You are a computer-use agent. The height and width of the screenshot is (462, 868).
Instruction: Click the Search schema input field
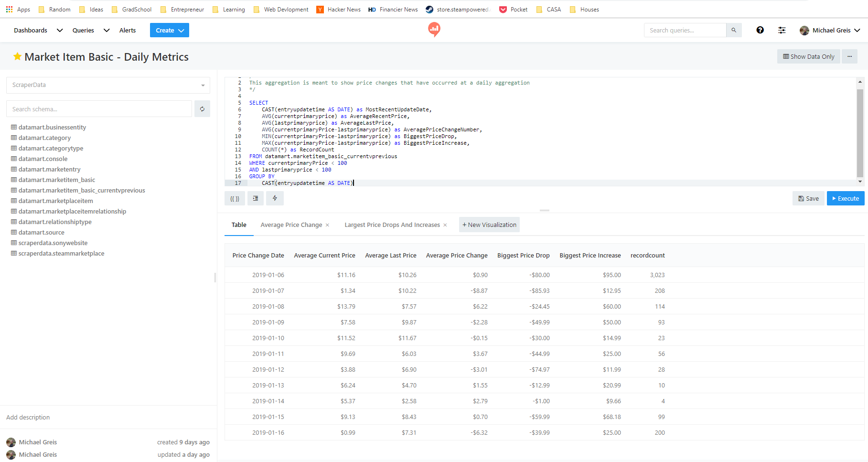point(99,109)
